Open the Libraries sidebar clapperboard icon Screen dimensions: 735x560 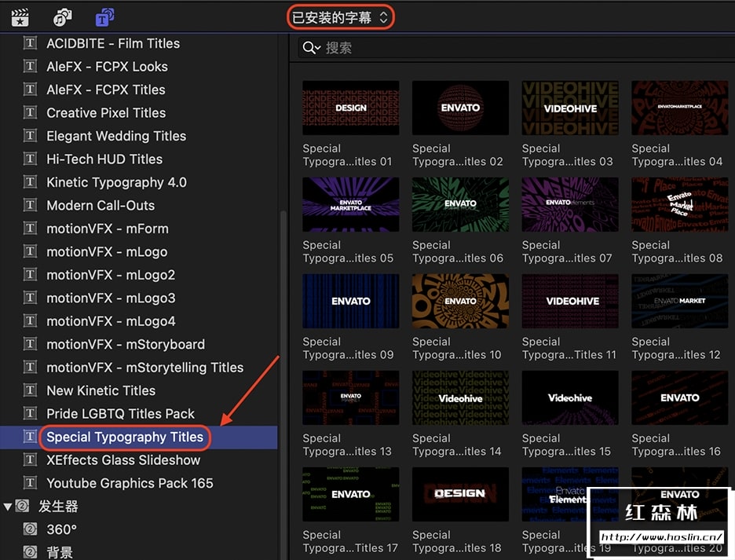[x=20, y=17]
